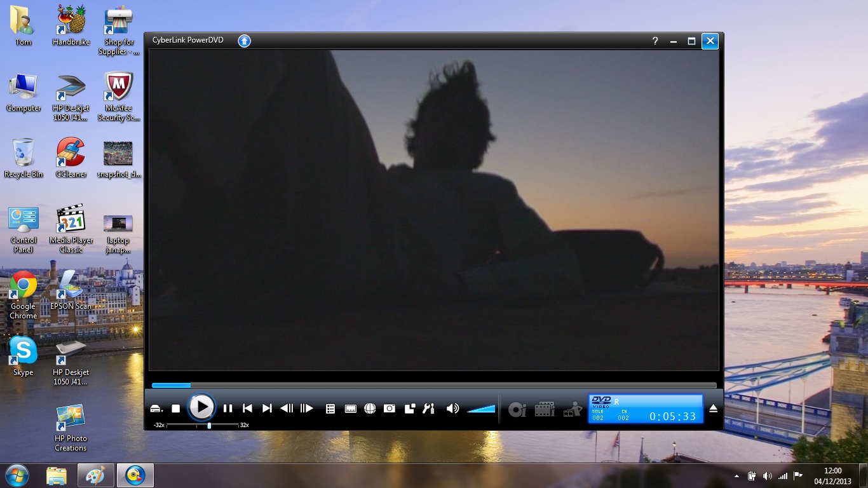Open the see-it-all overlapping squares icon
Image resolution: width=868 pixels, height=488 pixels.
pos(410,409)
